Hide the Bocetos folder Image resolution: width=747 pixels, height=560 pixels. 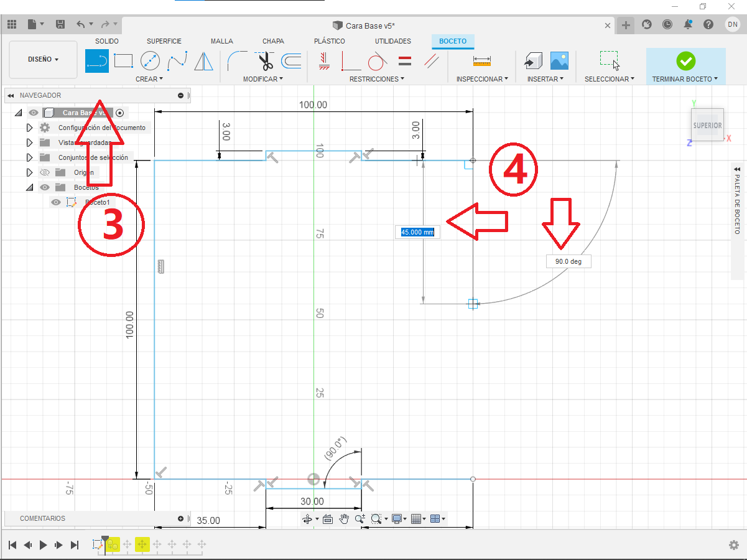click(x=45, y=187)
